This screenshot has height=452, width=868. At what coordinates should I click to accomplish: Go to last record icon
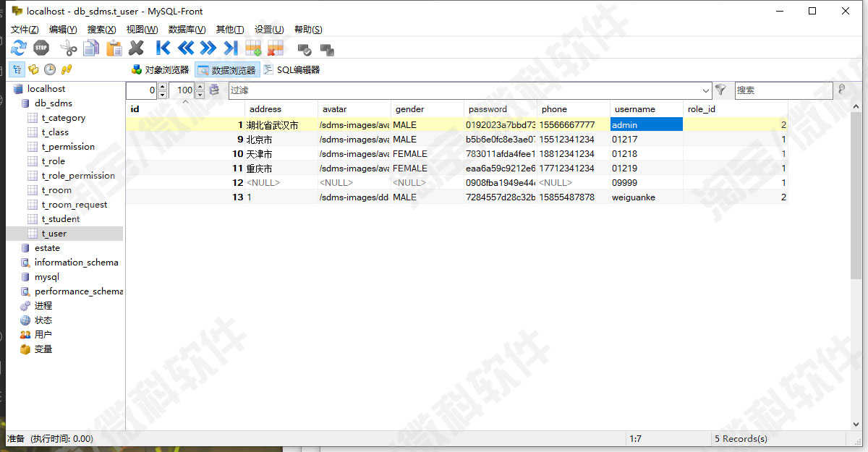click(x=231, y=48)
